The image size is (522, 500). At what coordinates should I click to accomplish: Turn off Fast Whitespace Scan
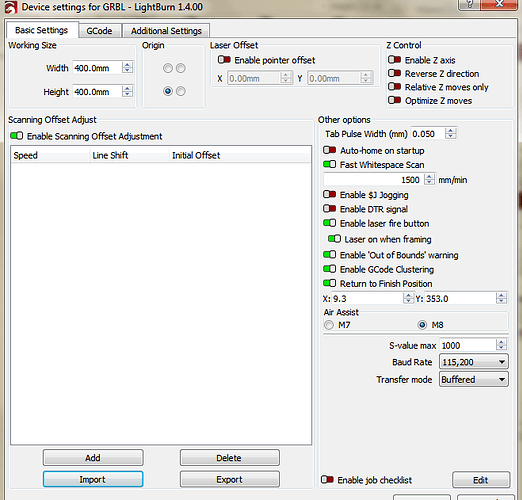pyautogui.click(x=329, y=164)
